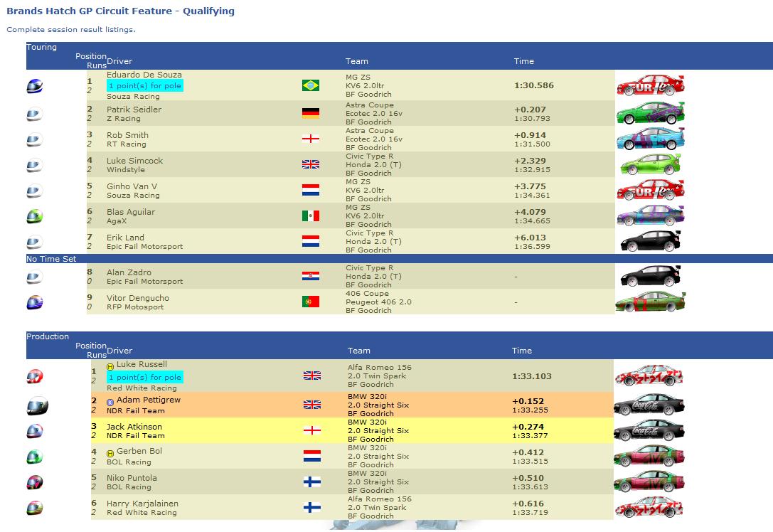Click Gerben Bol's green helmet icon

click(x=35, y=457)
